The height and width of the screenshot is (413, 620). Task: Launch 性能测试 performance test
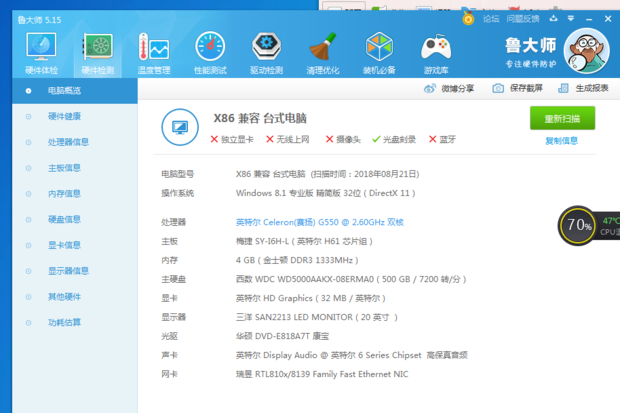point(210,53)
